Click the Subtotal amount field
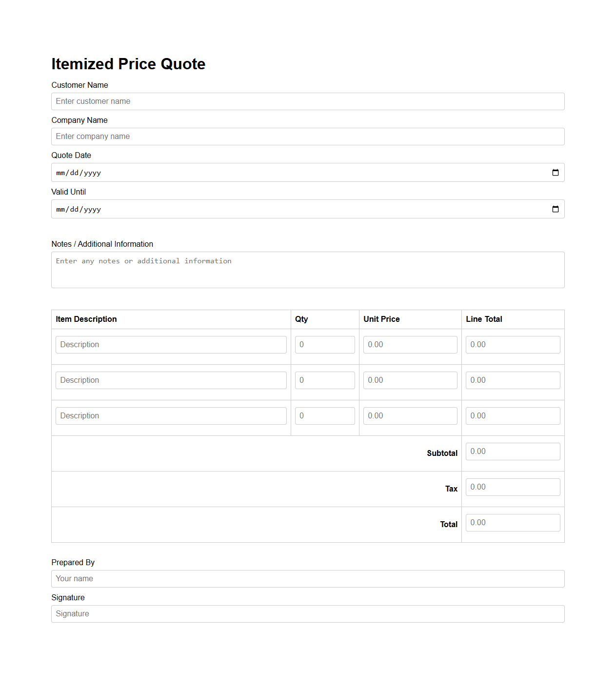Screen dimensions: 616x689 pos(513,451)
